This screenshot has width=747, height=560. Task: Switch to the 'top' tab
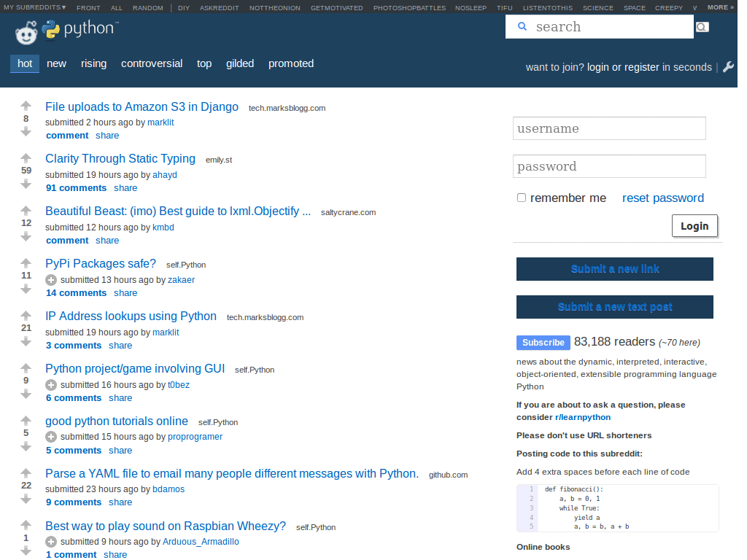pos(204,63)
